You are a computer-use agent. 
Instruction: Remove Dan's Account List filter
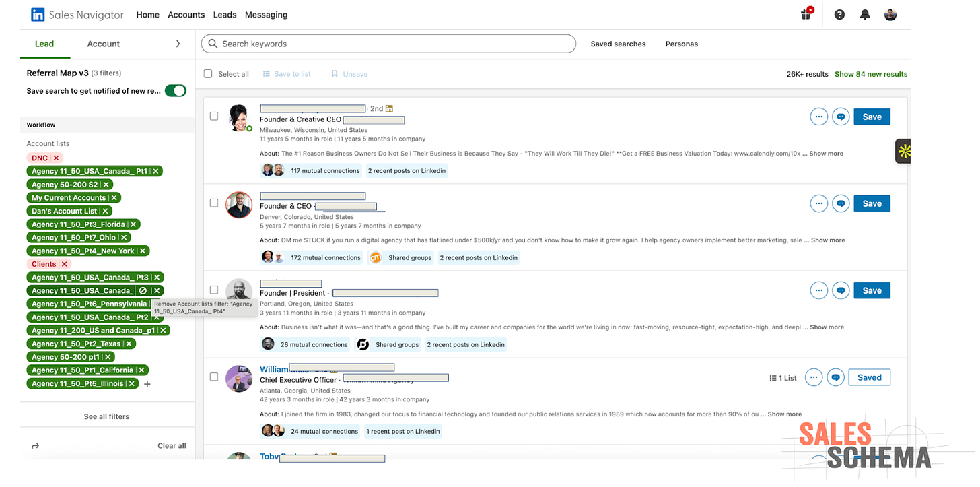106,211
